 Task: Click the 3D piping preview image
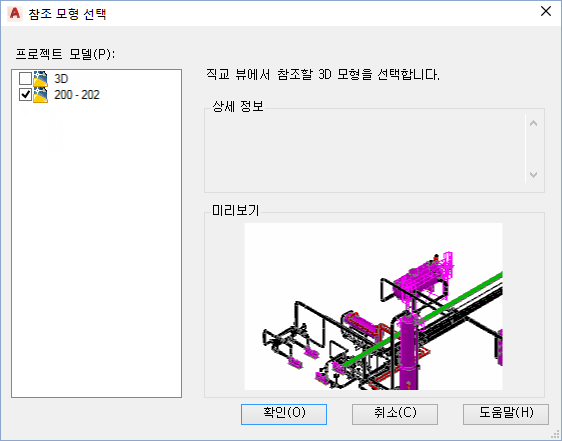click(373, 307)
